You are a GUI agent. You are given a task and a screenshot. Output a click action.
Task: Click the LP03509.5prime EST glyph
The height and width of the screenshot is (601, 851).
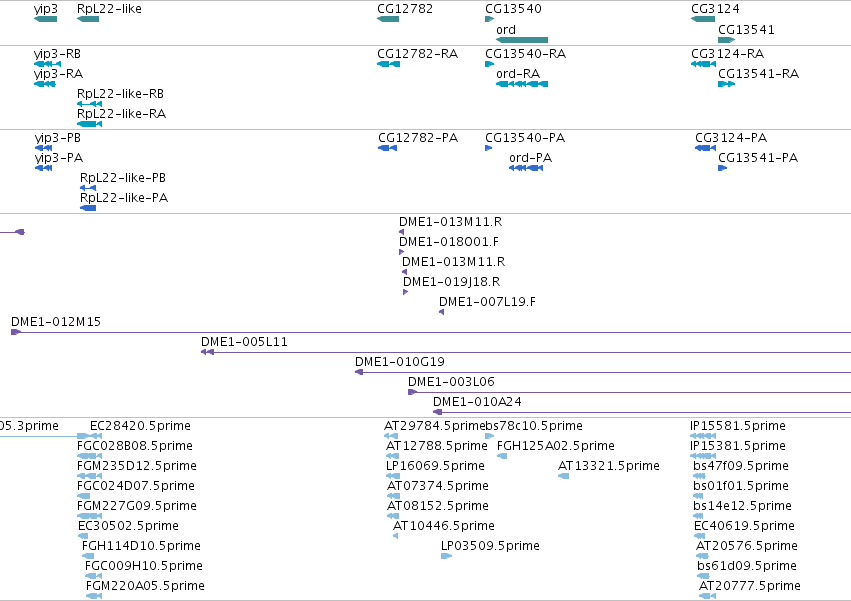446,556
